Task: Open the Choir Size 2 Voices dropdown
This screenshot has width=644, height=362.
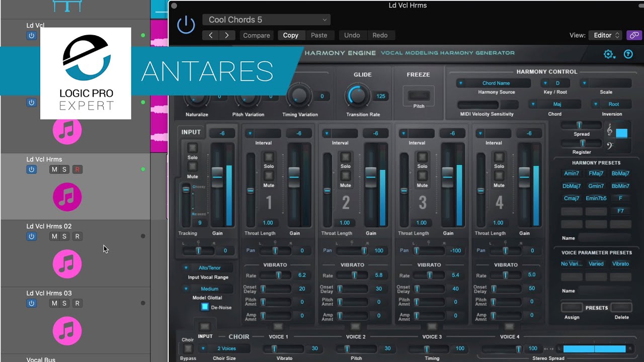Action: coord(224,348)
